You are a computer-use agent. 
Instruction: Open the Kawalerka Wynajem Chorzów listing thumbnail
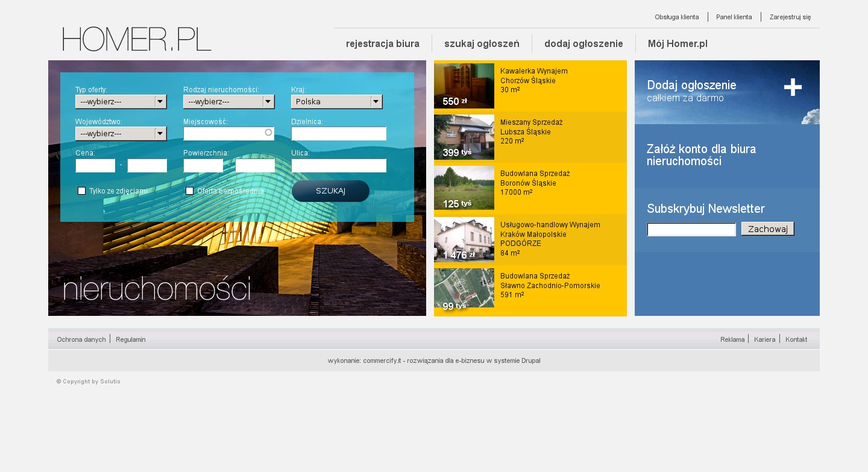pos(464,86)
